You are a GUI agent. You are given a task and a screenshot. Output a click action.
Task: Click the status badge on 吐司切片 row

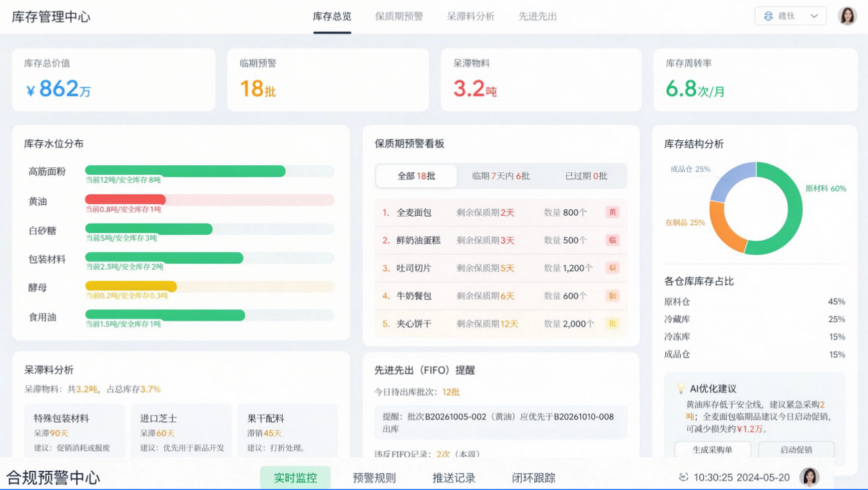pos(613,268)
